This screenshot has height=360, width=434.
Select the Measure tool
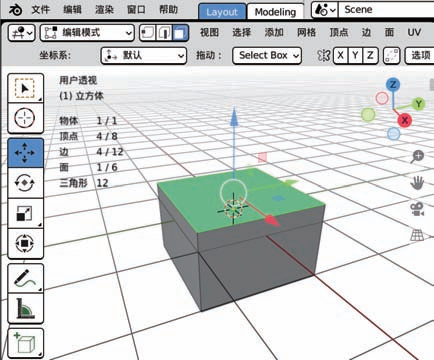pos(25,308)
